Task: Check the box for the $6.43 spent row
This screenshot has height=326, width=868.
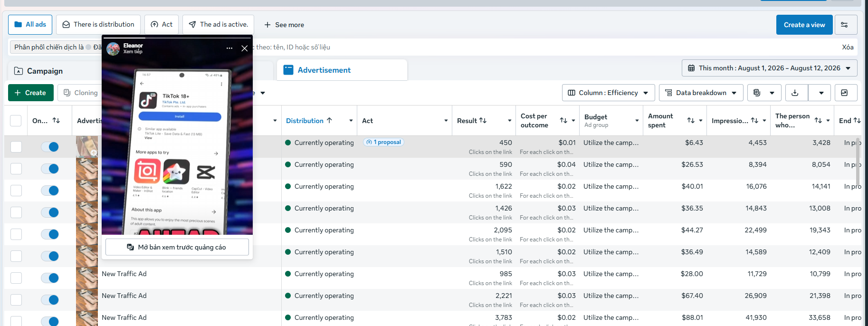Action: (x=16, y=147)
